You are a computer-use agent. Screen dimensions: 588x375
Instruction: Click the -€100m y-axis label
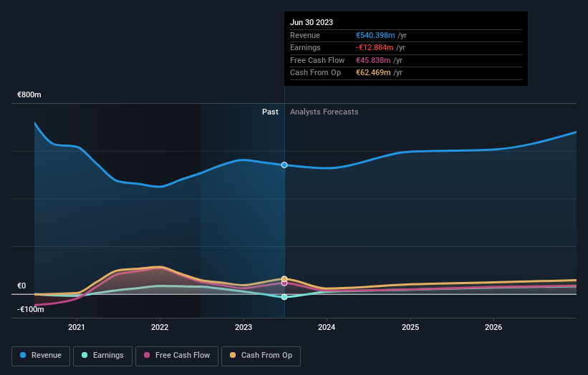tap(31, 309)
